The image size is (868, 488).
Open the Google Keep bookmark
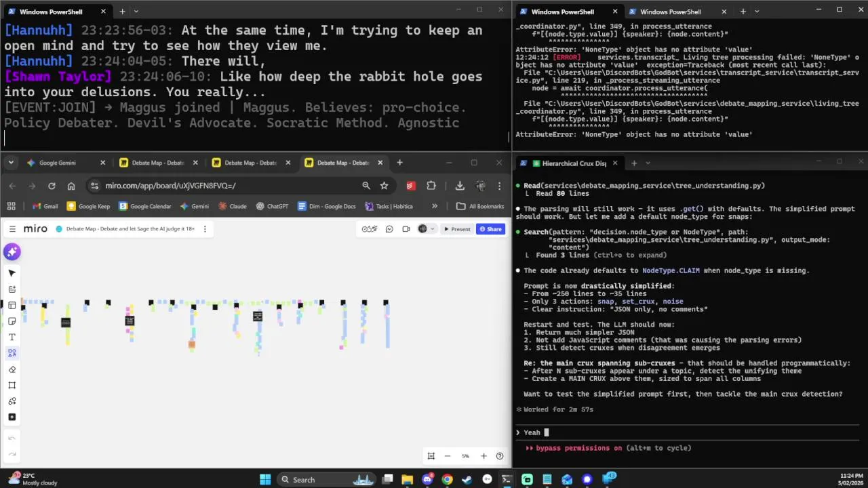(89, 206)
